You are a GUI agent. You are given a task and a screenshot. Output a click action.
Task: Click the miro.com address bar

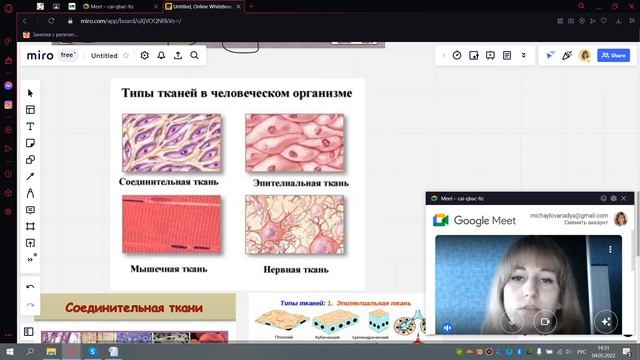[131, 21]
